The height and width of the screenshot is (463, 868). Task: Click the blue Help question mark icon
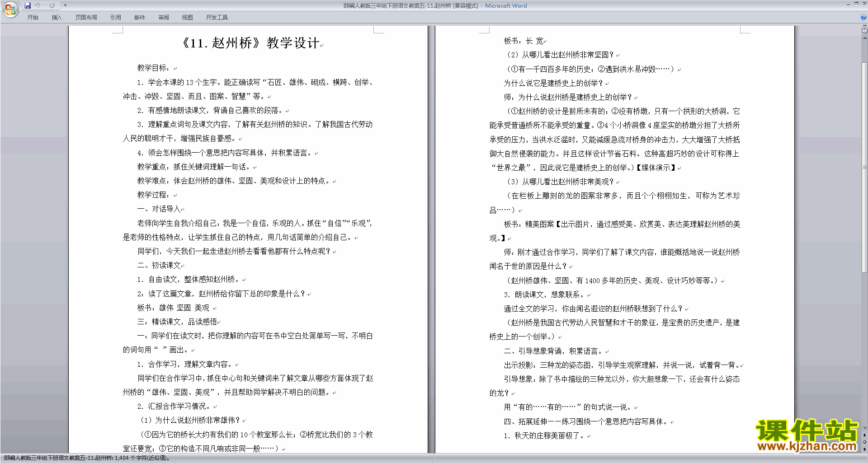[x=863, y=18]
